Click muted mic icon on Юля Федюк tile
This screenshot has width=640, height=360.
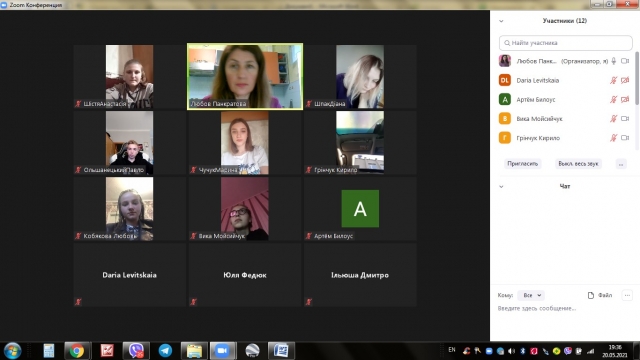point(194,302)
